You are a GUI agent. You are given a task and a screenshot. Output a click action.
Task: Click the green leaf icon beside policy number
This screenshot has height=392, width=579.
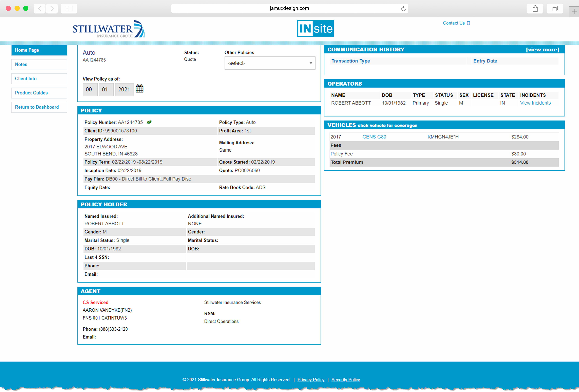[x=149, y=122]
